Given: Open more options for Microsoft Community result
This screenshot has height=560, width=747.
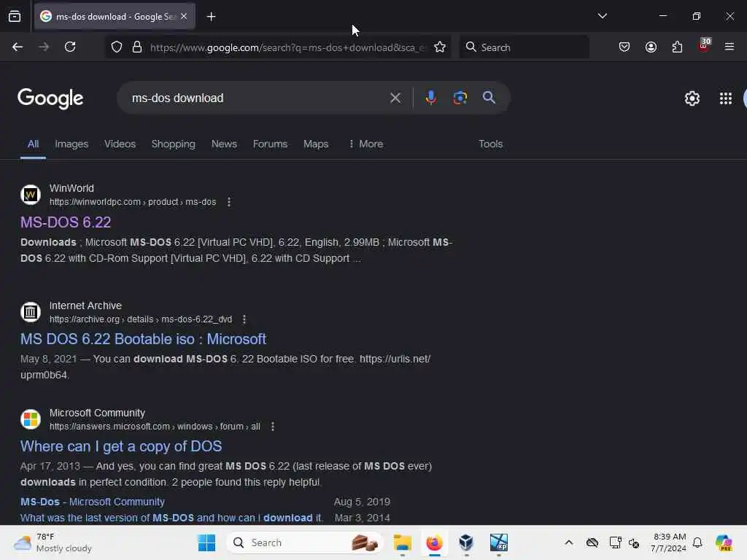Looking at the screenshot, I should [273, 427].
